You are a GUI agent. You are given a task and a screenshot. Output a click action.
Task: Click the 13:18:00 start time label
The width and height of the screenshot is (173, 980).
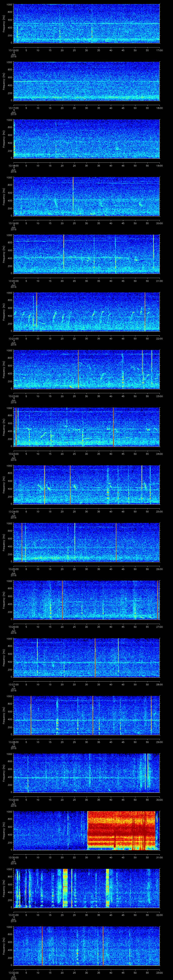13,166
